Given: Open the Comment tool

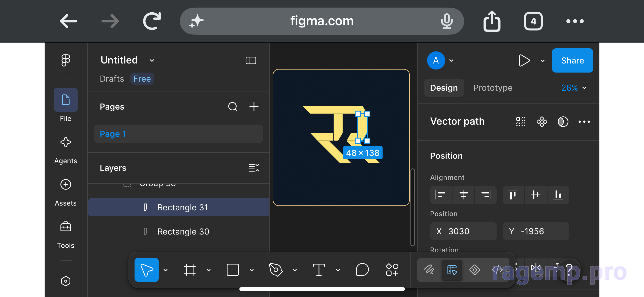Looking at the screenshot, I should [x=362, y=270].
